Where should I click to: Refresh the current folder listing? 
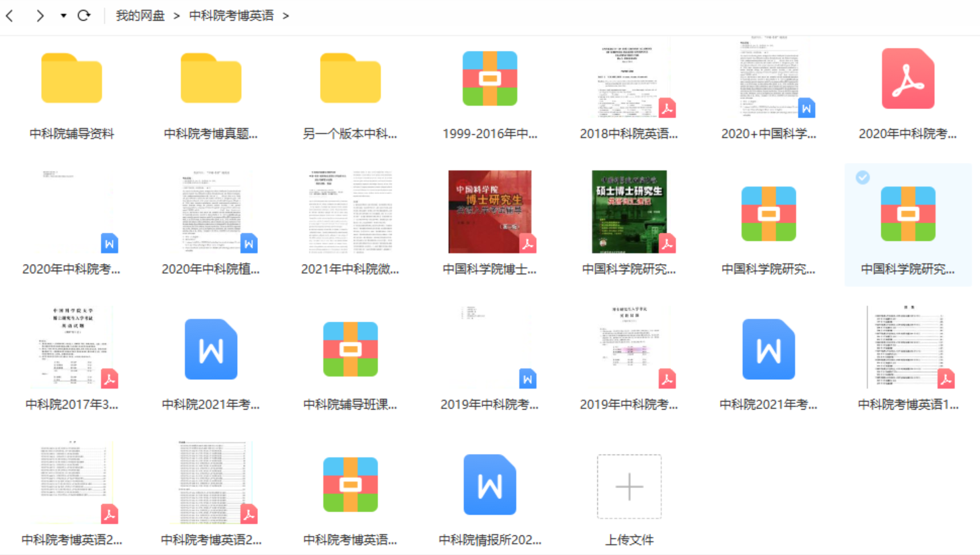click(84, 16)
